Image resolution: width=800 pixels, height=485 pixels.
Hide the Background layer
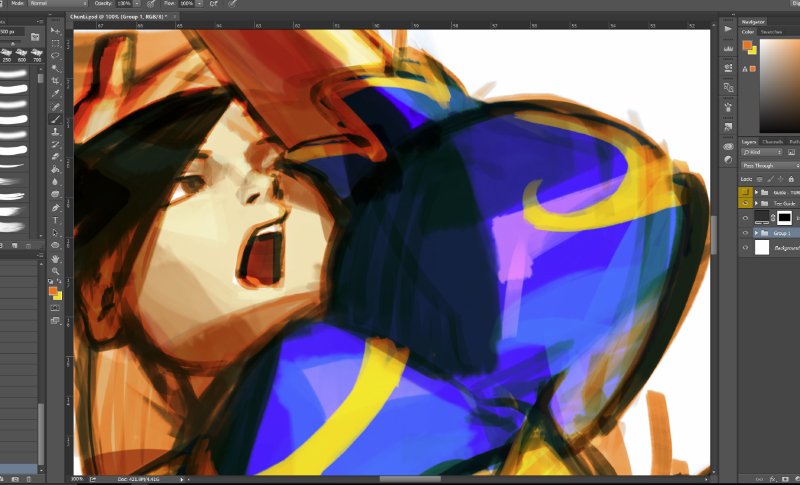point(745,247)
